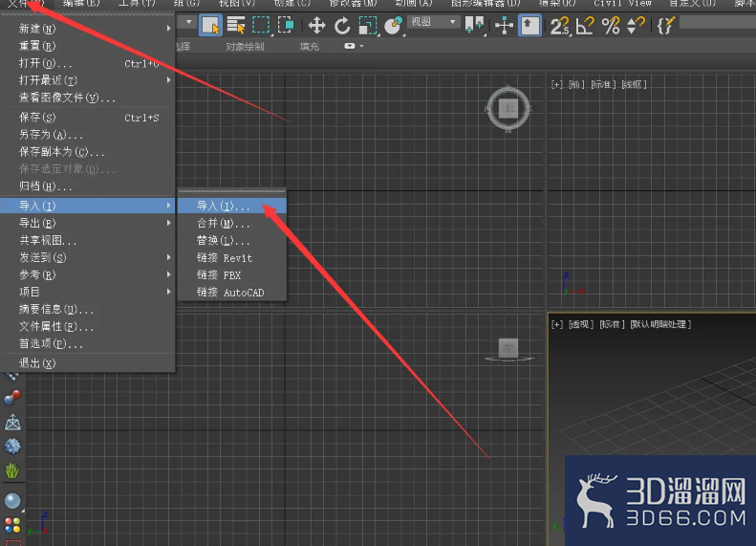The width and height of the screenshot is (756, 546).
Task: Expand 新建(N) submenu
Action: coord(88,29)
